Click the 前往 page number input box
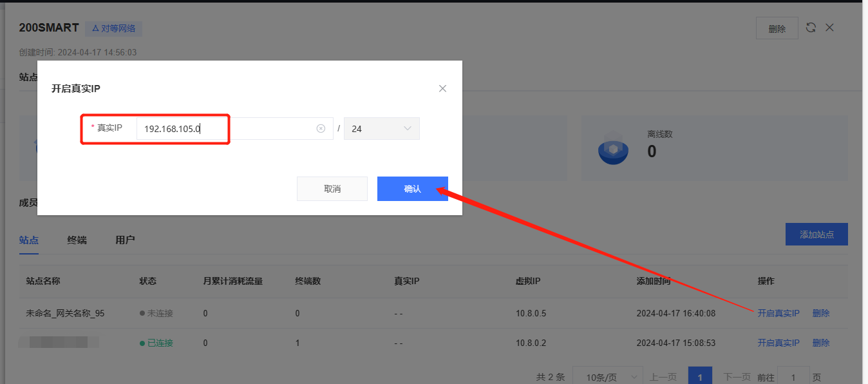 [x=793, y=377]
